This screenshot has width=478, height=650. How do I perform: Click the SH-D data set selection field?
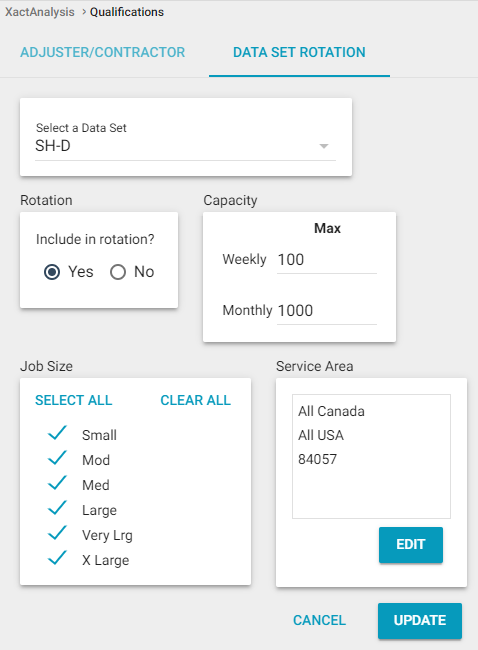tap(185, 146)
